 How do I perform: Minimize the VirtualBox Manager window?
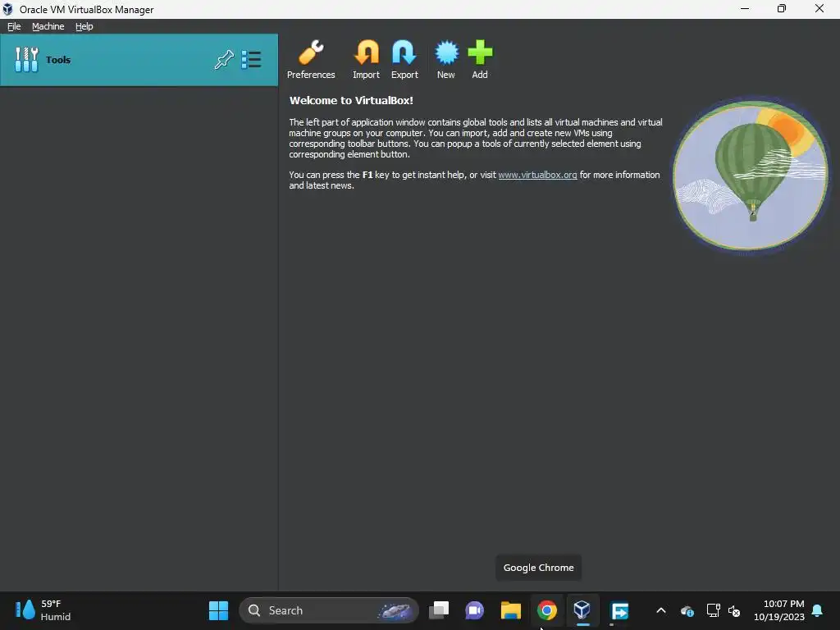click(x=745, y=8)
